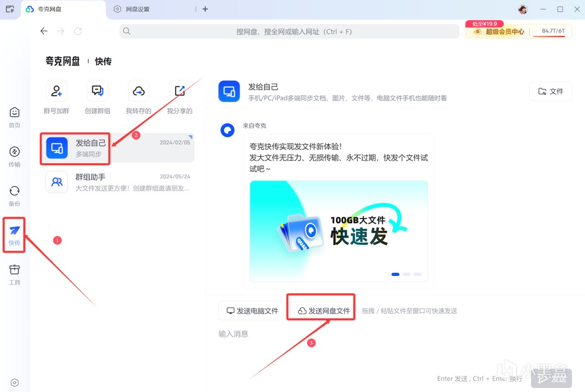Viewport: 585px width, 392px height.
Task: Refresh the page with reload icon
Action: [x=78, y=31]
